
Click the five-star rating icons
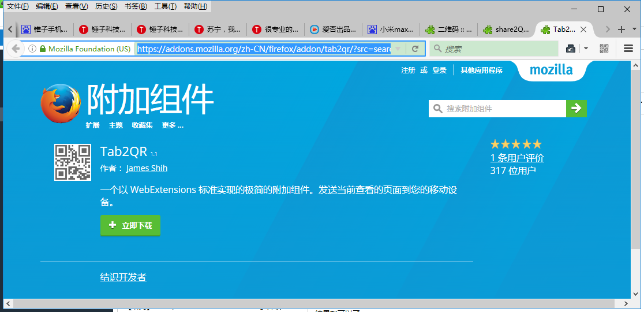[x=516, y=144]
